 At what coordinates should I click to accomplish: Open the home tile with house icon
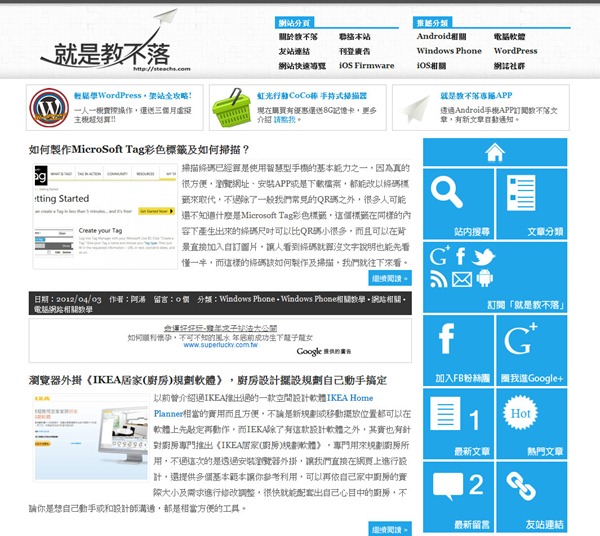tap(495, 152)
